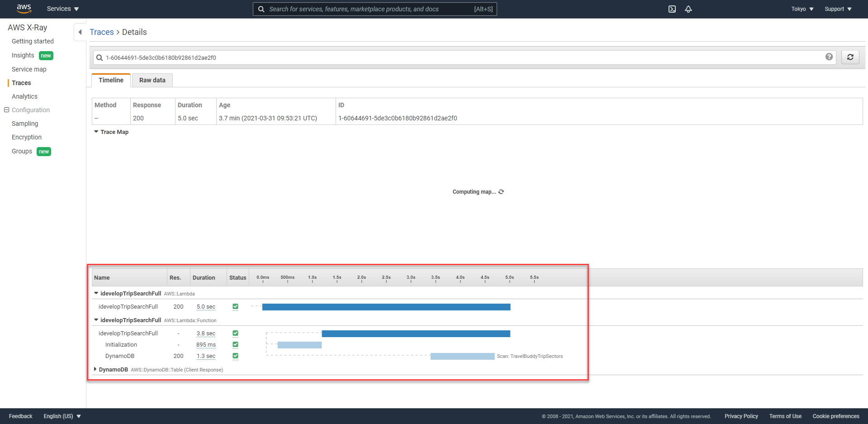Screen dimensions: 868x424
Task: Click the Initialization row status check icon
Action: [x=235, y=345]
